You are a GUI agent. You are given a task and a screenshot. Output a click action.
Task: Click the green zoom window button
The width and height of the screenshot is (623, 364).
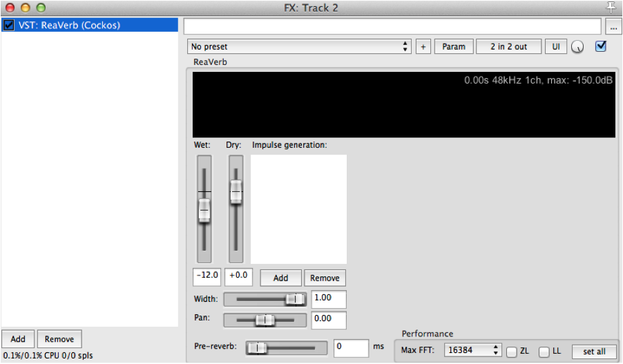[x=41, y=8]
